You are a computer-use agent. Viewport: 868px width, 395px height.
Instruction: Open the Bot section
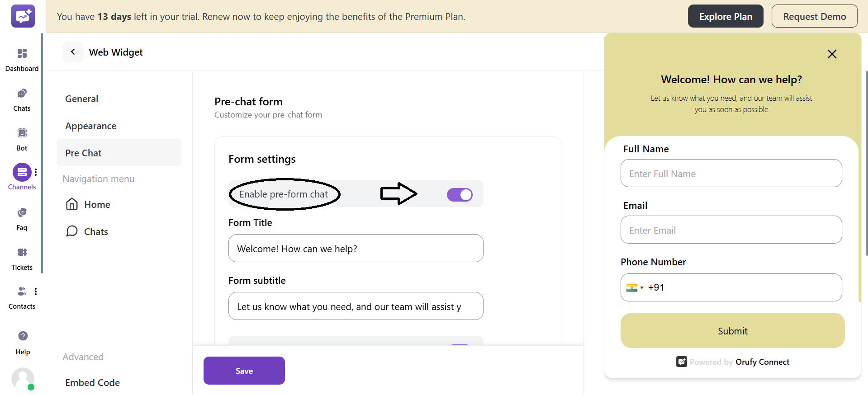[22, 137]
